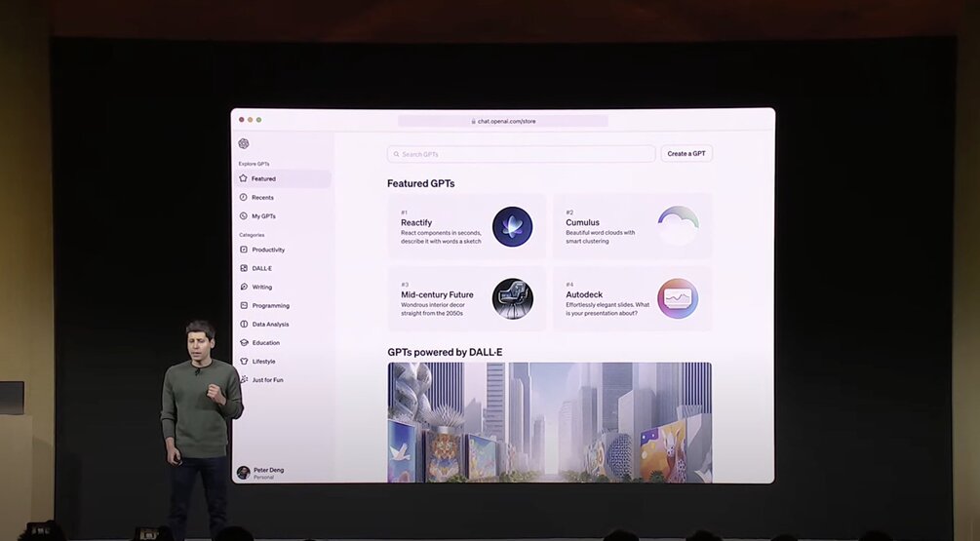Click the DALL·E category icon
Viewport: 980px width, 541px height.
[x=244, y=268]
